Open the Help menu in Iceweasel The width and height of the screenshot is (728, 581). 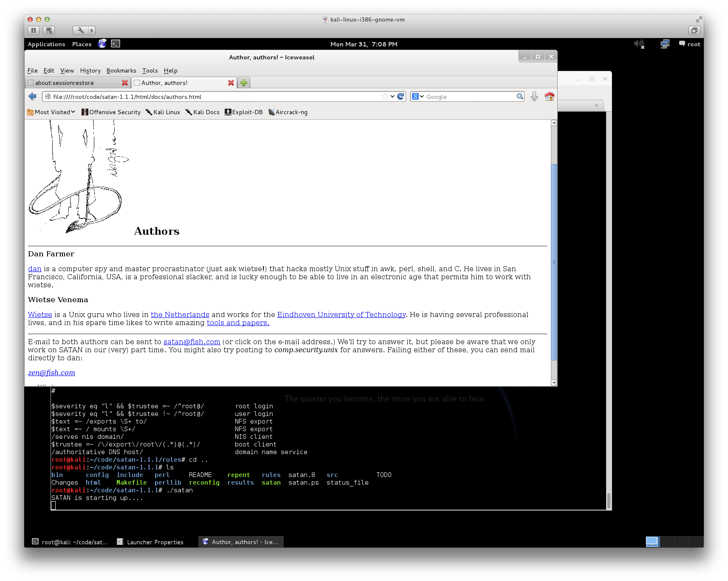pyautogui.click(x=171, y=70)
